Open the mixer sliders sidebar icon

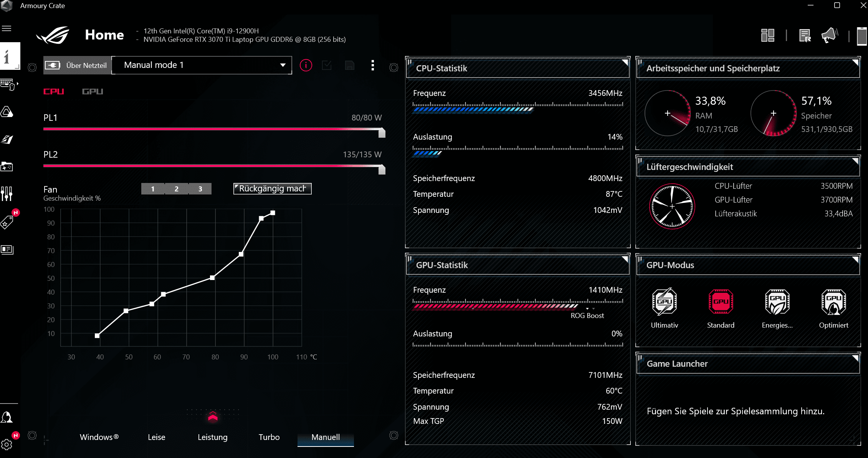coord(7,194)
